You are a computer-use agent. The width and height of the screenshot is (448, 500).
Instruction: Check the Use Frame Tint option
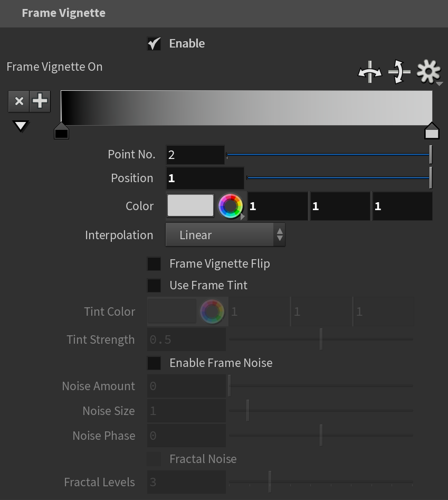(154, 286)
